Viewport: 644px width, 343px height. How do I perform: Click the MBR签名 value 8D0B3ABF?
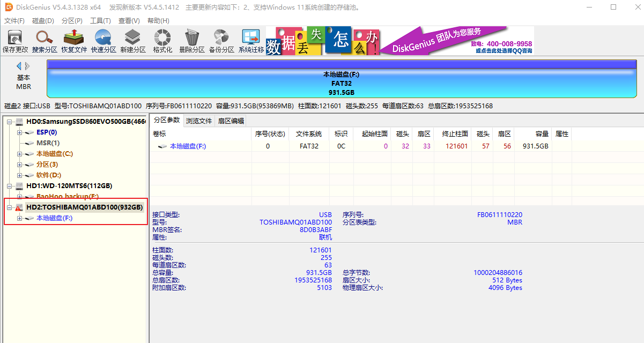pos(316,230)
